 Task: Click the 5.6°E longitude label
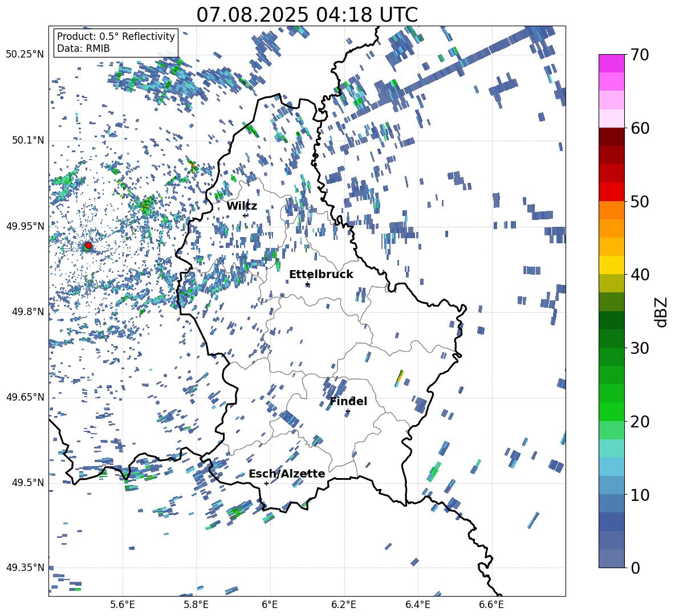123,605
